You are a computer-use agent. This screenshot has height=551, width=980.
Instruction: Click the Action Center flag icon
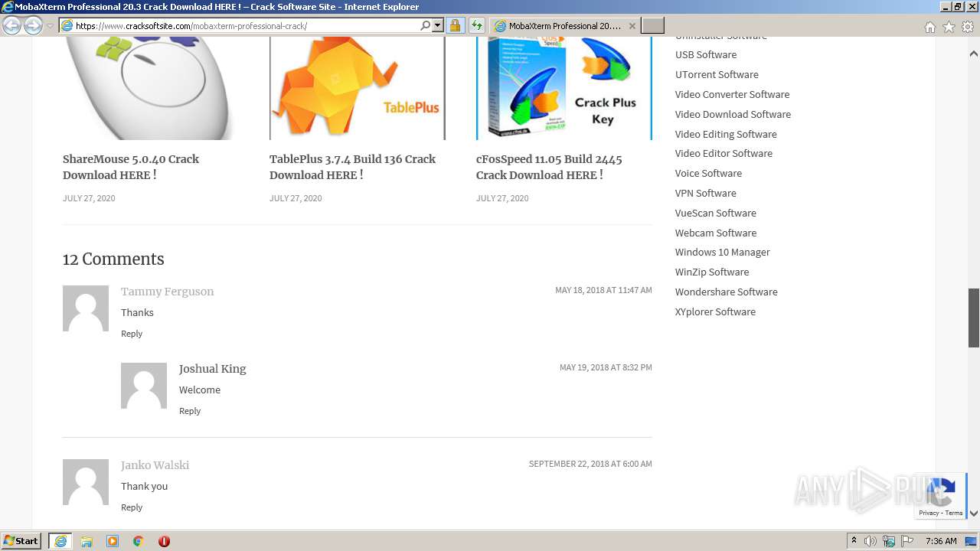click(x=907, y=541)
